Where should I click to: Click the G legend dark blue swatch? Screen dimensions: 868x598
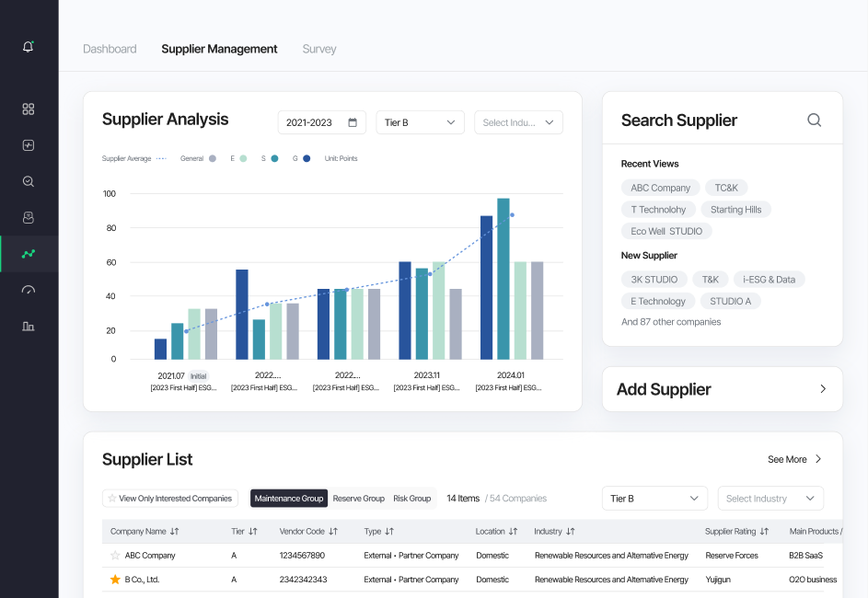pos(307,158)
